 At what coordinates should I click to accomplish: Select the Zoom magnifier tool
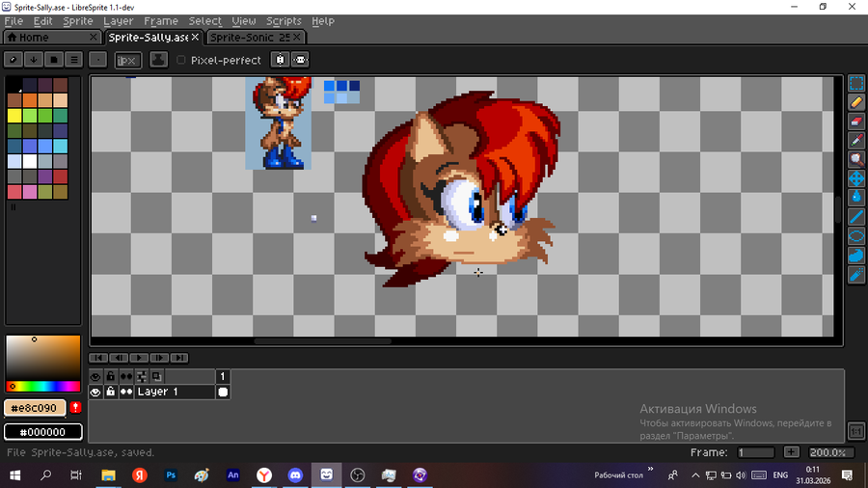tap(855, 159)
